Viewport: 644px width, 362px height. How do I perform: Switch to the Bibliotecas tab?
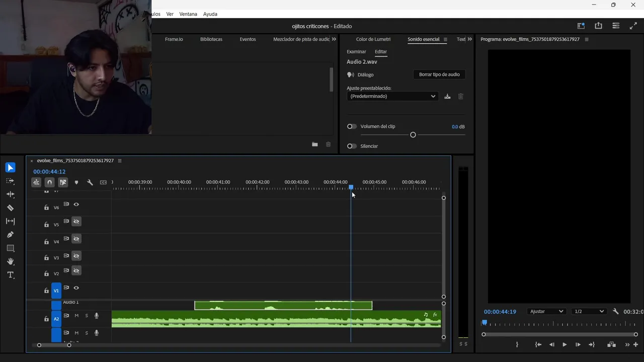click(211, 39)
